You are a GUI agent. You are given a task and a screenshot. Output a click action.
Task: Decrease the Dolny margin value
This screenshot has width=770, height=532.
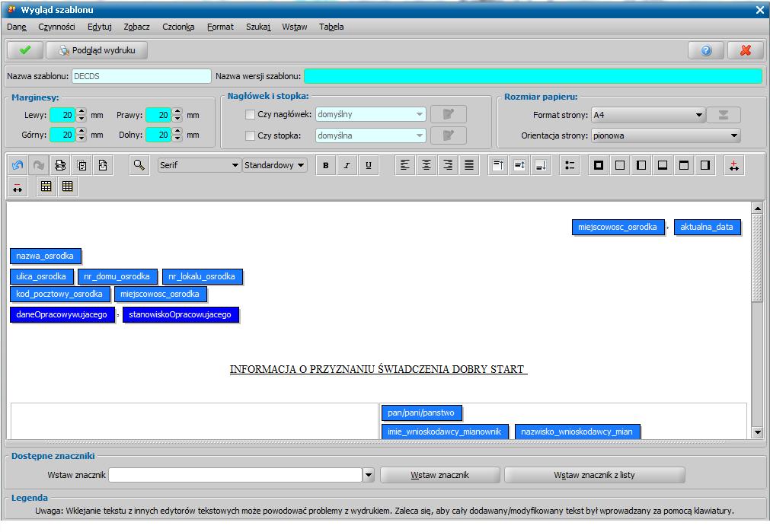pyautogui.click(x=177, y=139)
